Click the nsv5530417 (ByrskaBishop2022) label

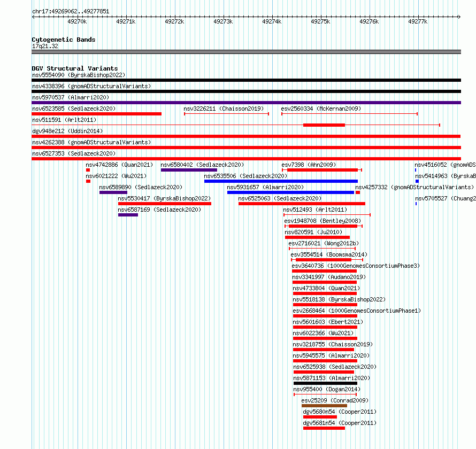164,198
